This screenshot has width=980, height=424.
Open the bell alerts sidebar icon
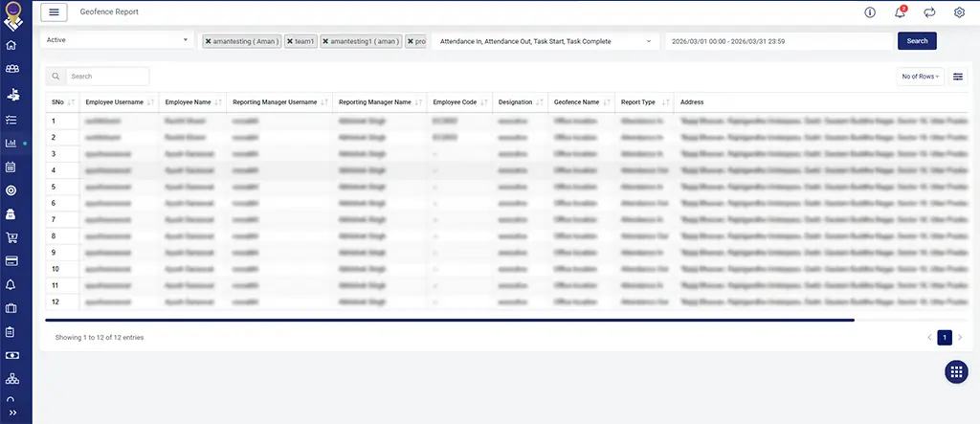tap(11, 284)
